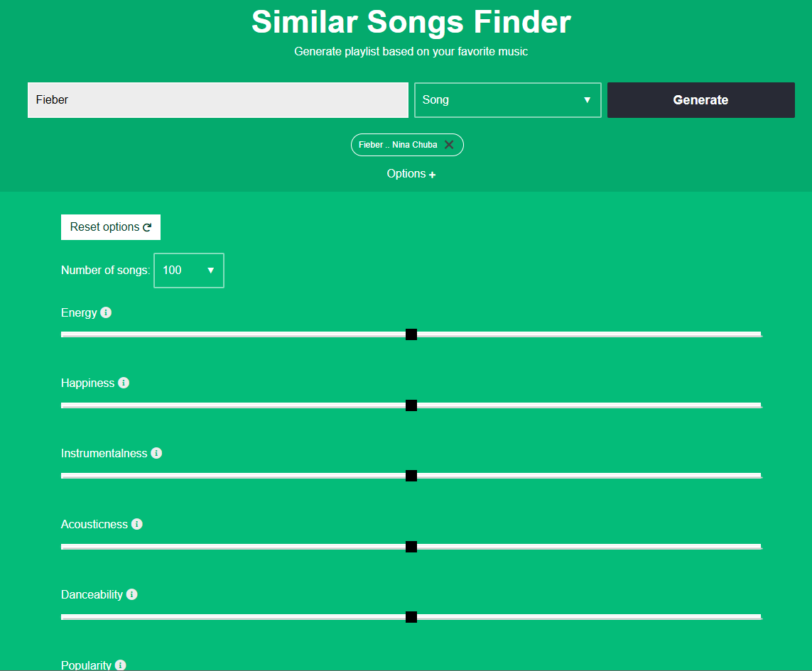Viewport: 812px width, 671px height.
Task: Click the Happiness info icon
Action: pyautogui.click(x=124, y=383)
